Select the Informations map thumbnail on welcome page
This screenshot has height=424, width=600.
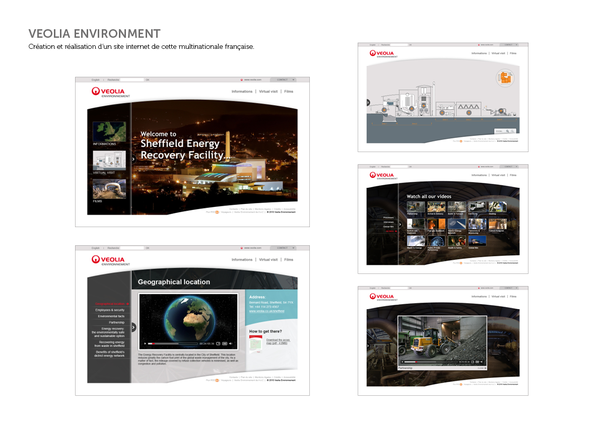tap(109, 131)
